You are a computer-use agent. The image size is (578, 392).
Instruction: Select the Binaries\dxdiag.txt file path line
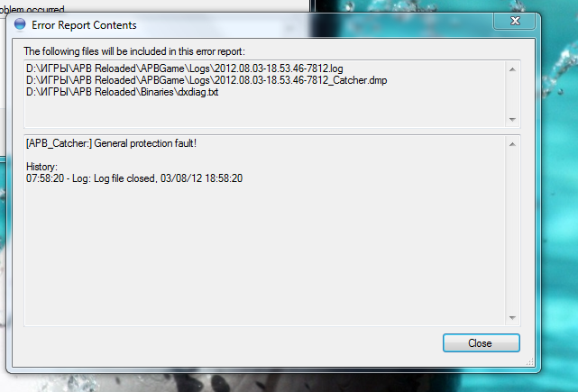(x=123, y=92)
